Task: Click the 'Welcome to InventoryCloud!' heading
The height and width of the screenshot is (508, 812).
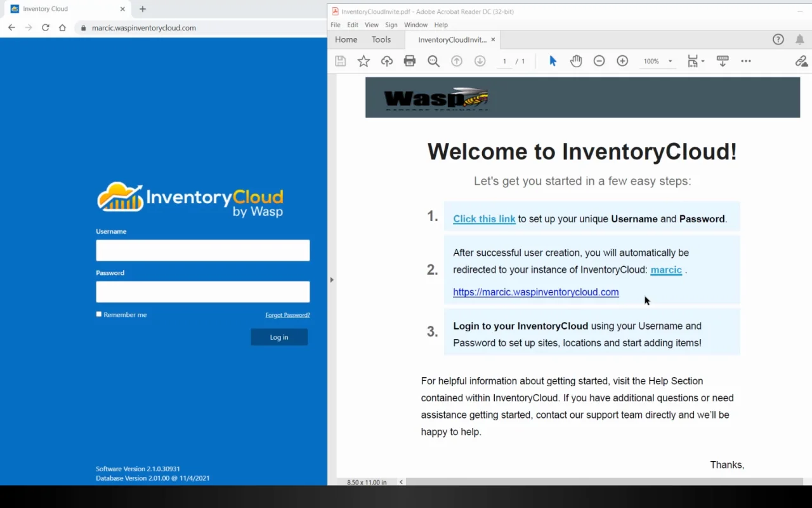Action: (x=582, y=152)
